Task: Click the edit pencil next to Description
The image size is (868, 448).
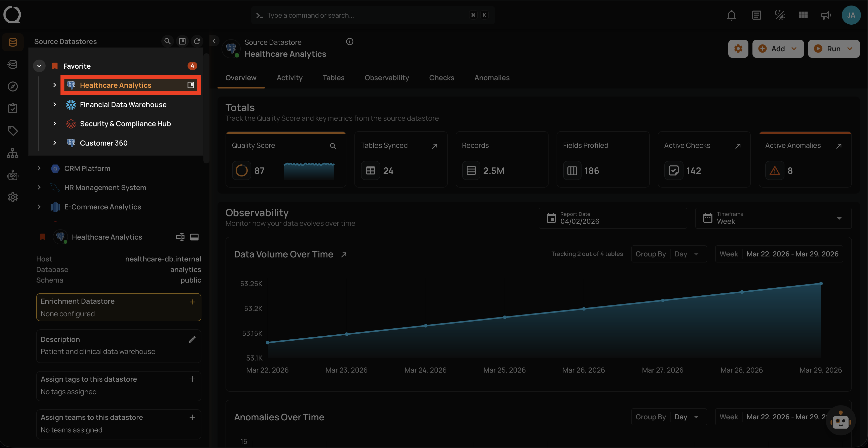Action: pos(192,339)
